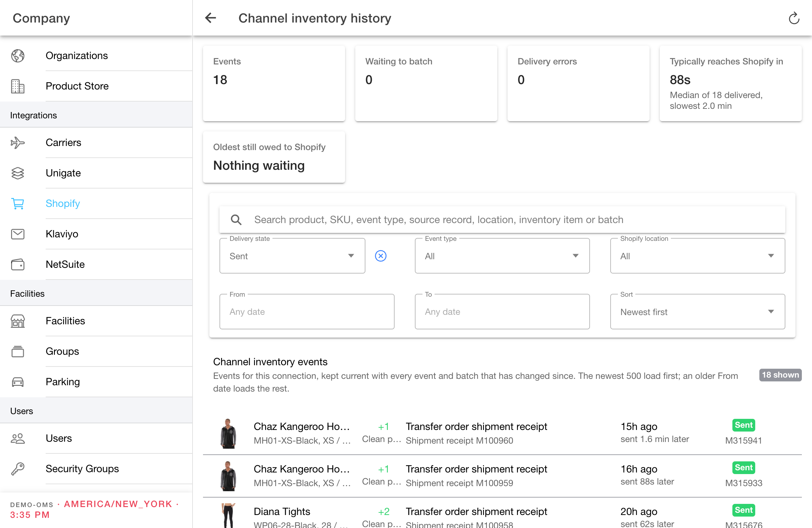The height and width of the screenshot is (528, 812).
Task: Click the back arrow icon
Action: [211, 18]
